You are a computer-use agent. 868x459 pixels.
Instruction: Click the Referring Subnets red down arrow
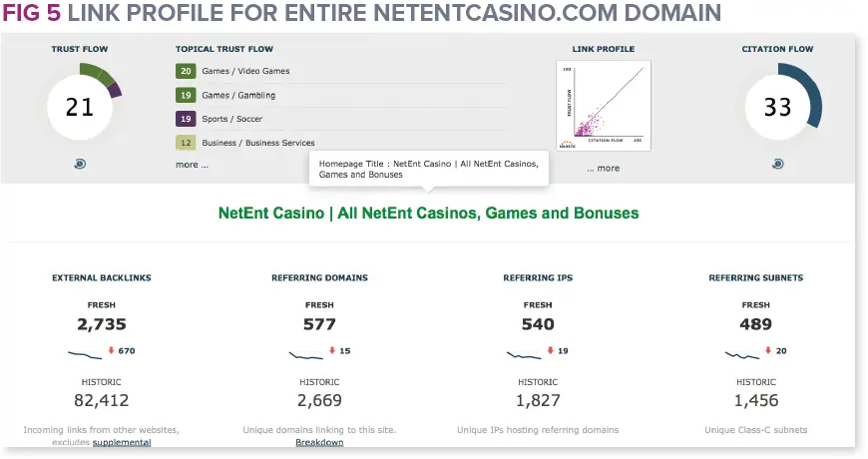pos(768,350)
